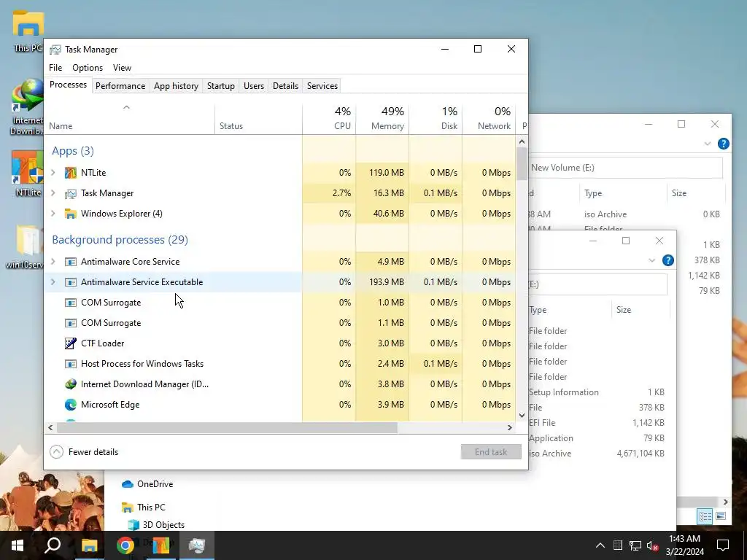The width and height of the screenshot is (747, 560).
Task: Click the Windows Explorer process icon
Action: 71,214
